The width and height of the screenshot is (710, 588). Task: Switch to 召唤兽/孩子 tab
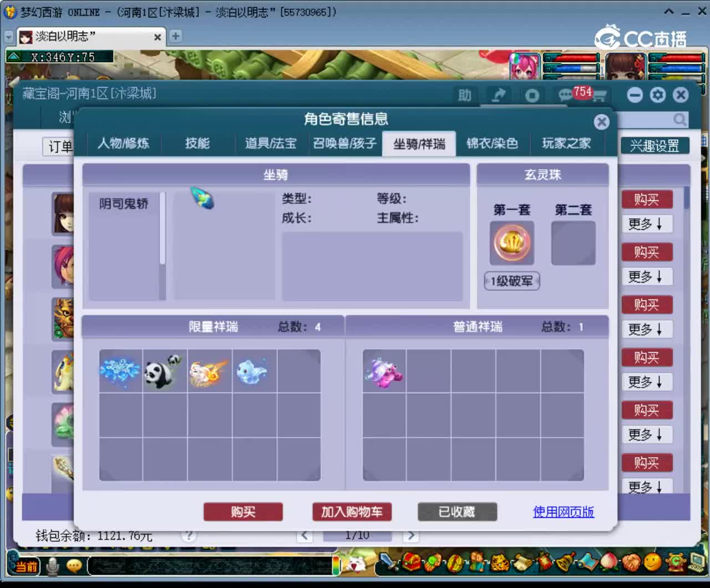[x=344, y=144]
